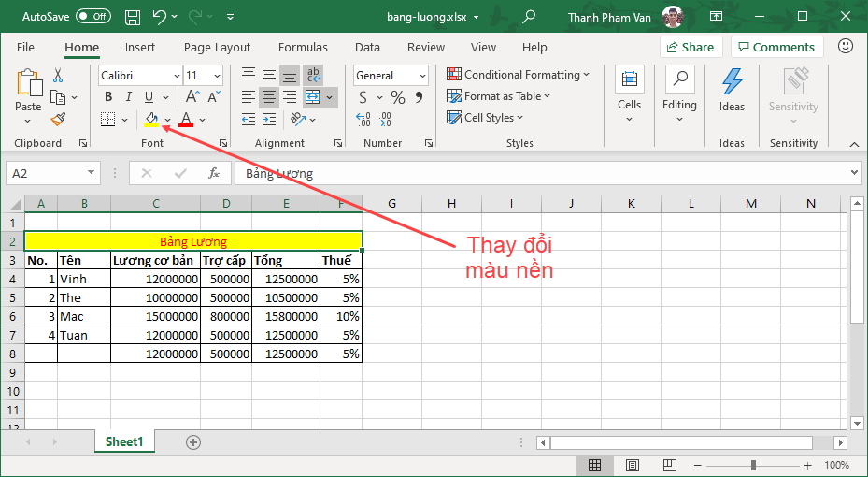The image size is (868, 477).
Task: Switch to the Review tab
Action: 426,47
